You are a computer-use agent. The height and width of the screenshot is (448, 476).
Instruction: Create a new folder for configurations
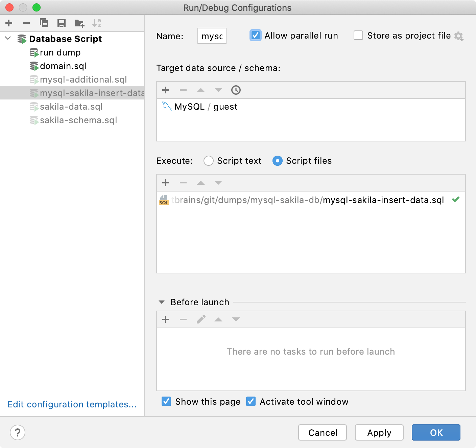[x=79, y=23]
